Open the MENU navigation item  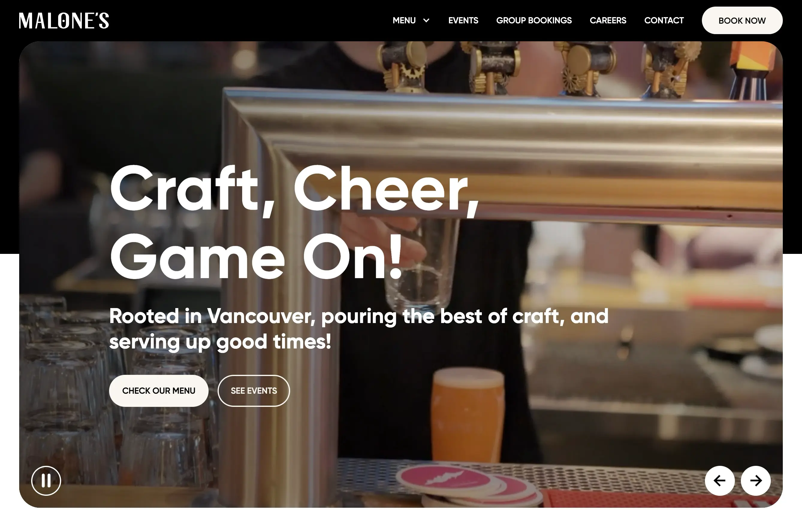(x=404, y=20)
